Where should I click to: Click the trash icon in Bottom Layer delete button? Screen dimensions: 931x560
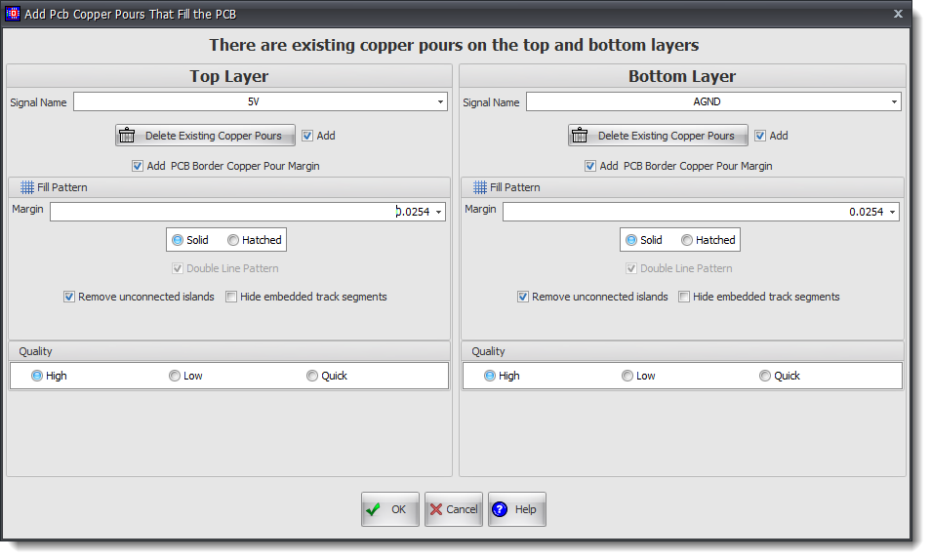580,136
